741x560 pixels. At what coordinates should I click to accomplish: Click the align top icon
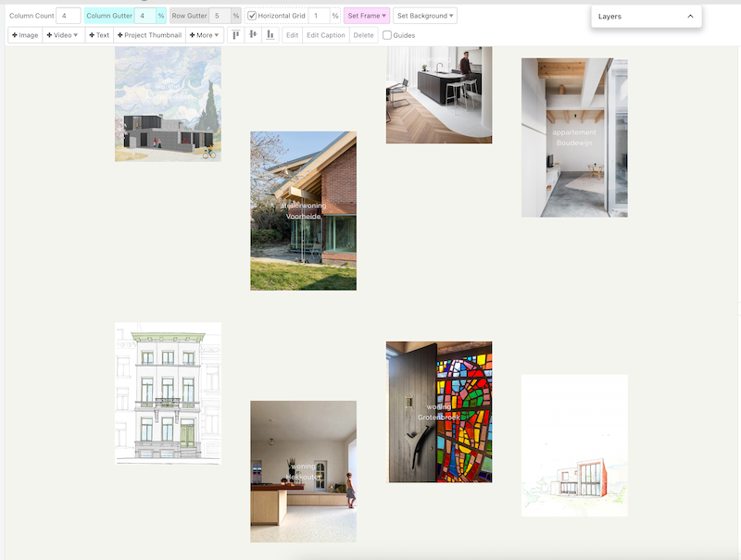point(236,35)
